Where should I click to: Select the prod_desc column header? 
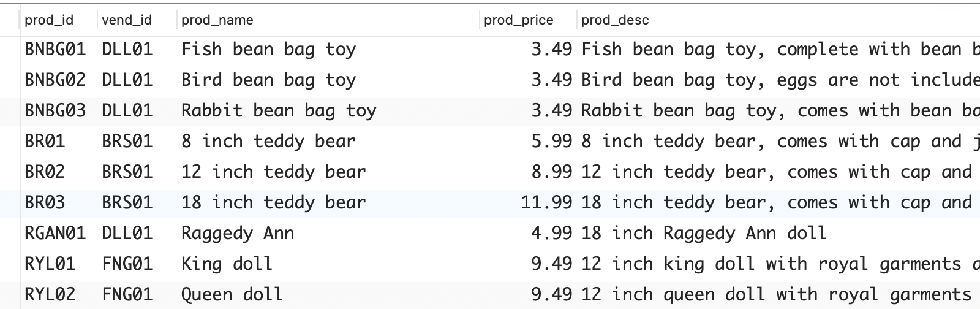(x=615, y=20)
